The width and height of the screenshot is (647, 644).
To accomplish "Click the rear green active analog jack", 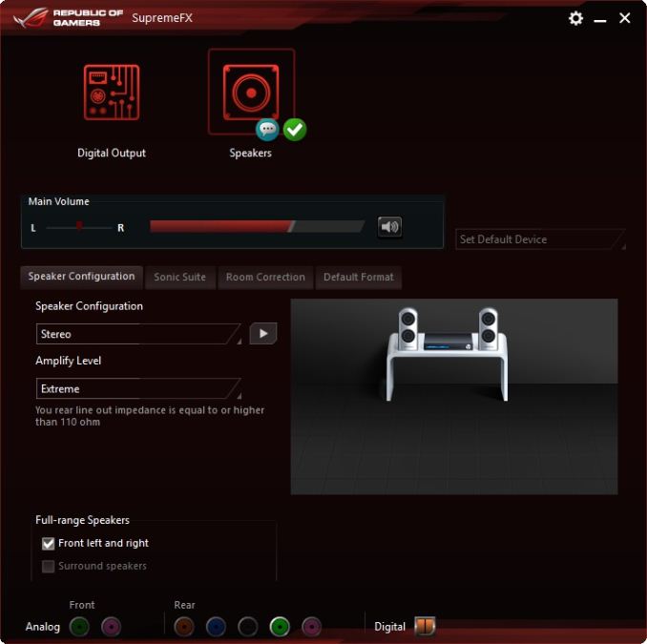I will (x=280, y=627).
